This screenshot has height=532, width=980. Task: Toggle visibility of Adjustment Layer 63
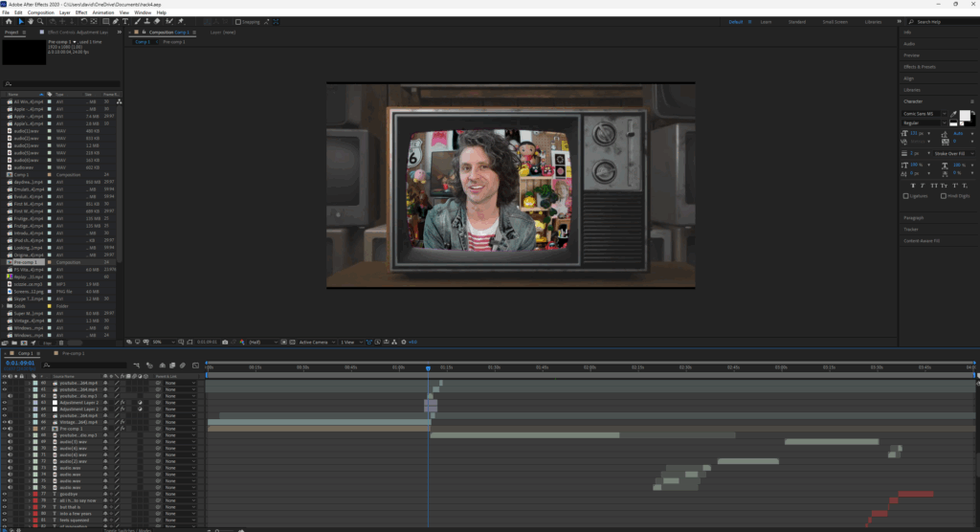click(5, 403)
